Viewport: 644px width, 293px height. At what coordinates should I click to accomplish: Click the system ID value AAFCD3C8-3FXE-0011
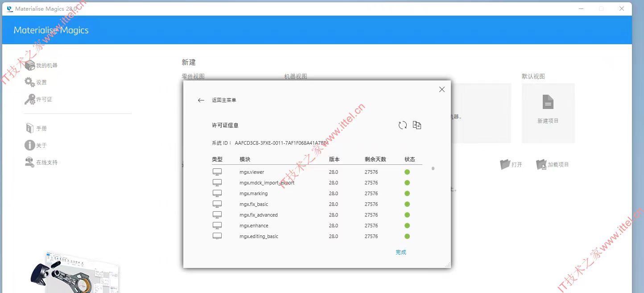point(281,143)
